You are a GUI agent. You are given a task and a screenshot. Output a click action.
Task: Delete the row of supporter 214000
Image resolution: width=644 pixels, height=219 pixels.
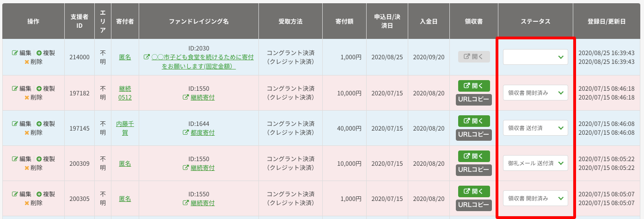33,62
